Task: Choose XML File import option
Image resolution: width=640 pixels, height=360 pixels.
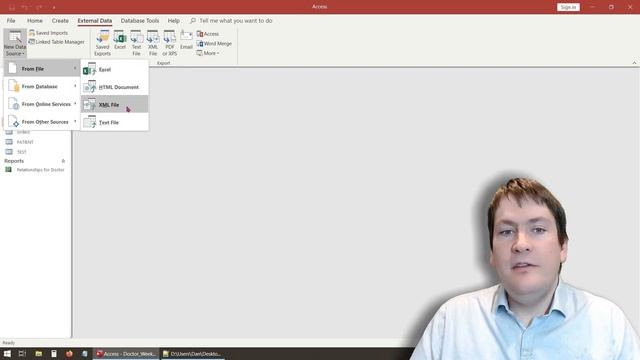Action: (115, 104)
